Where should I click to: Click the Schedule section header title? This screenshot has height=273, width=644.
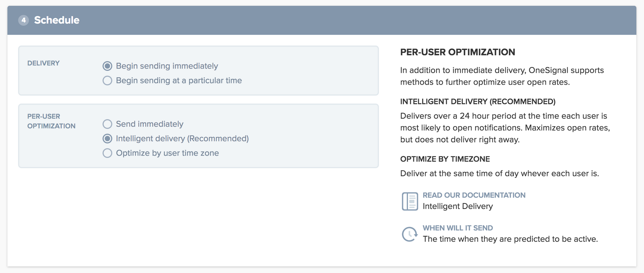click(57, 20)
